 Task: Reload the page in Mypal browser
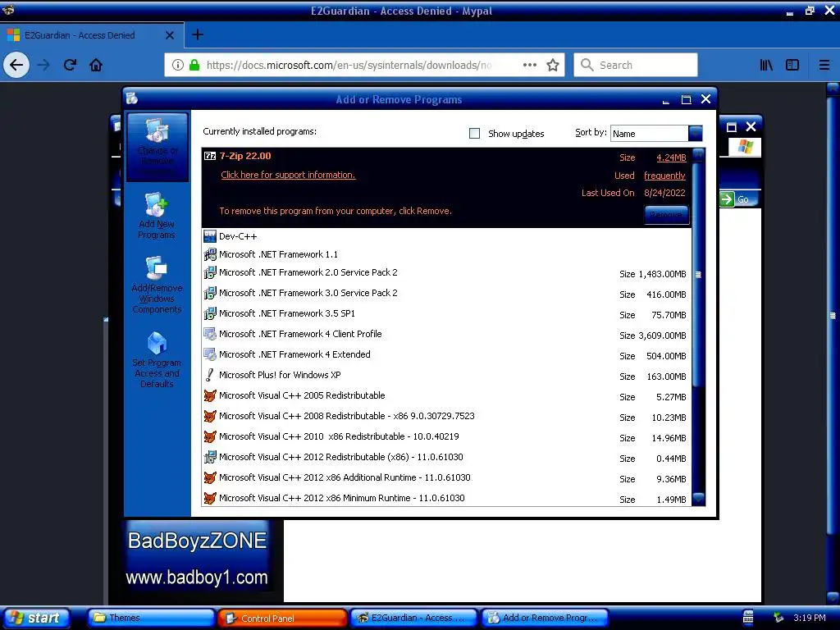click(70, 66)
